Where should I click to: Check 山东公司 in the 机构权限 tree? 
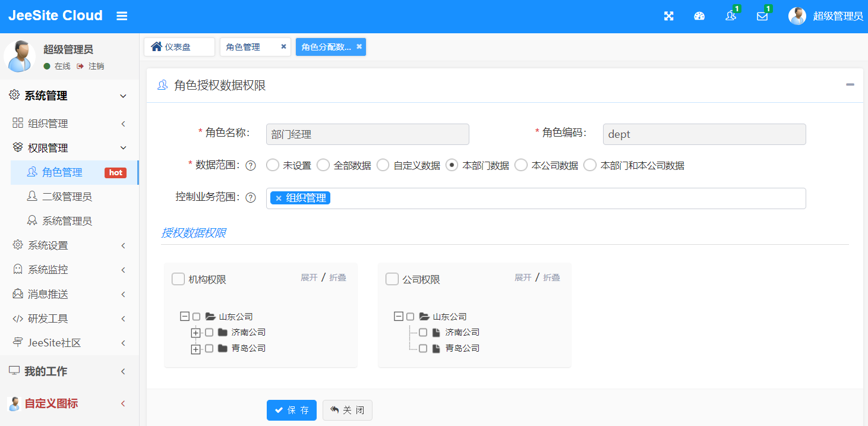point(197,317)
